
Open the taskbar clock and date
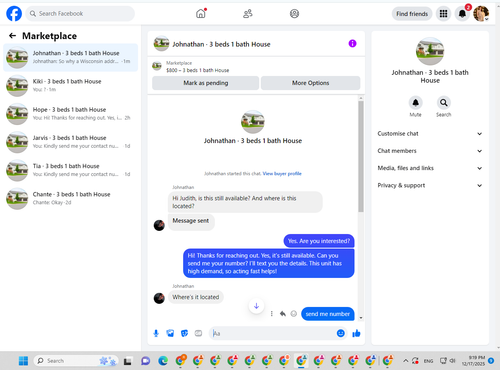[x=474, y=361]
